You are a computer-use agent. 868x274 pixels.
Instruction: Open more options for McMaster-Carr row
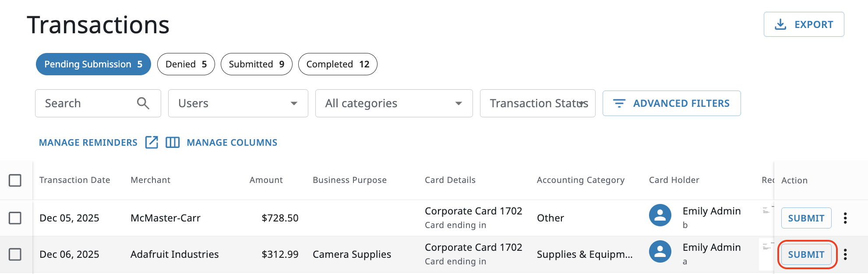(845, 218)
